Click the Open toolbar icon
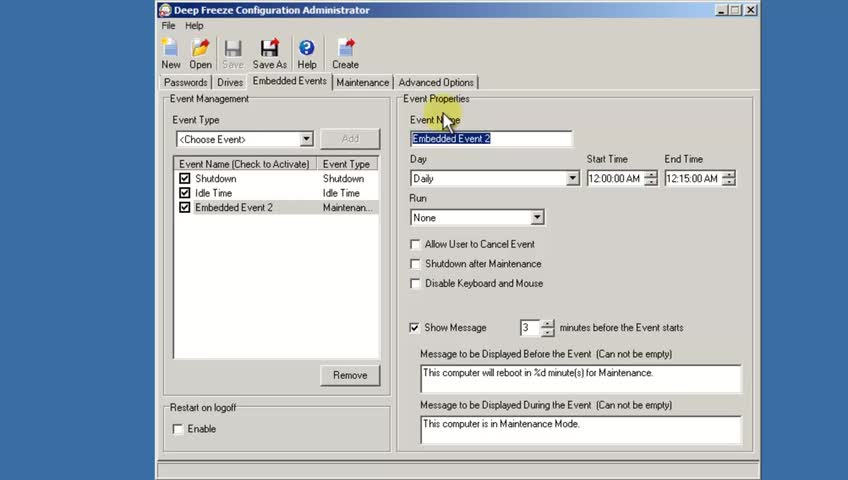848x480 pixels. coord(200,54)
